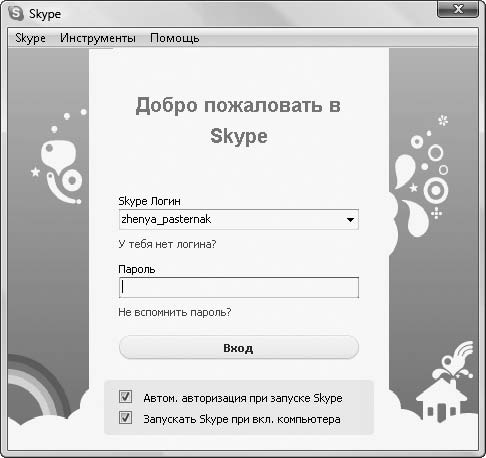Viewport: 486px width, 458px height.
Task: Toggle launch Skype at computer startup checkbox
Action: [x=125, y=418]
